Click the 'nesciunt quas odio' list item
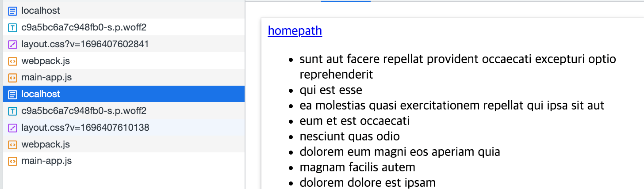This screenshot has width=644, height=189. point(350,136)
